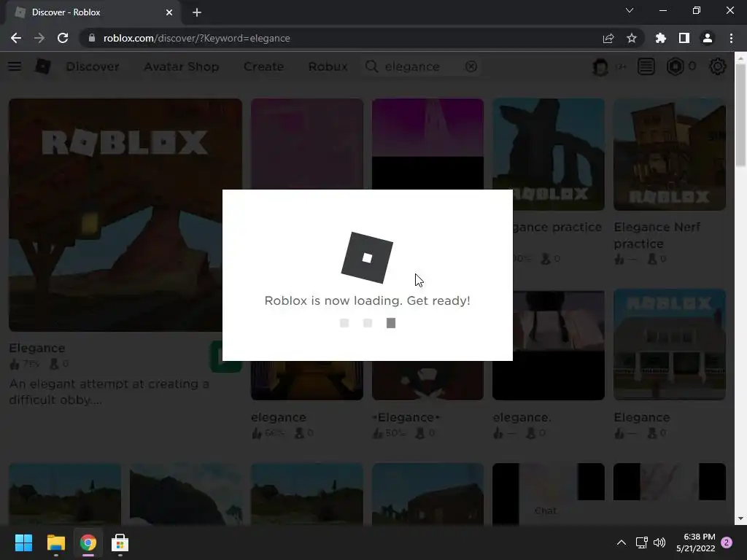747x560 pixels.
Task: View site information lock icon
Action: 92,38
